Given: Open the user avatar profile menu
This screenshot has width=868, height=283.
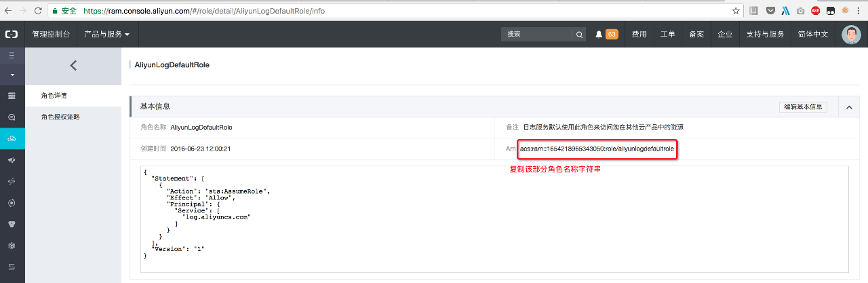Looking at the screenshot, I should pyautogui.click(x=851, y=35).
